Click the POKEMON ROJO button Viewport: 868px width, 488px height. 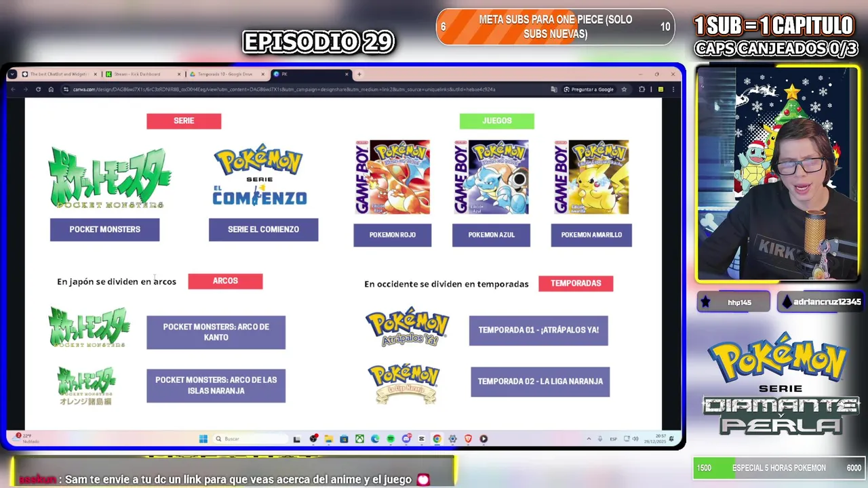coord(392,235)
